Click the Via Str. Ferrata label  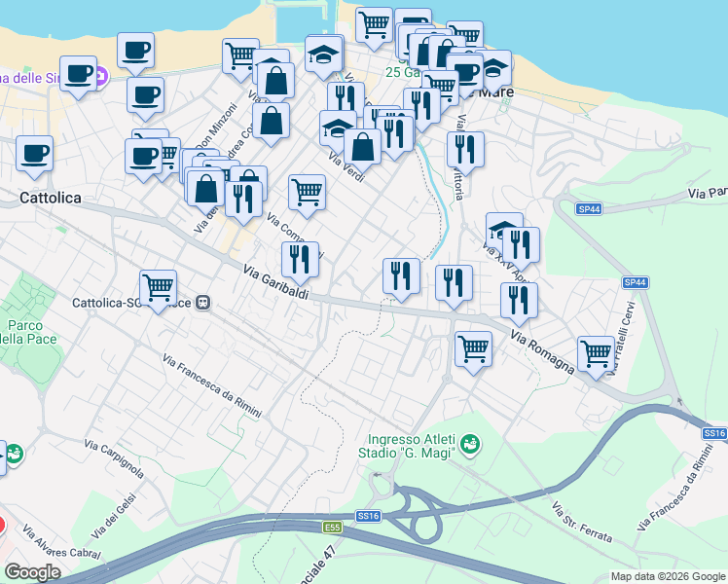582,522
